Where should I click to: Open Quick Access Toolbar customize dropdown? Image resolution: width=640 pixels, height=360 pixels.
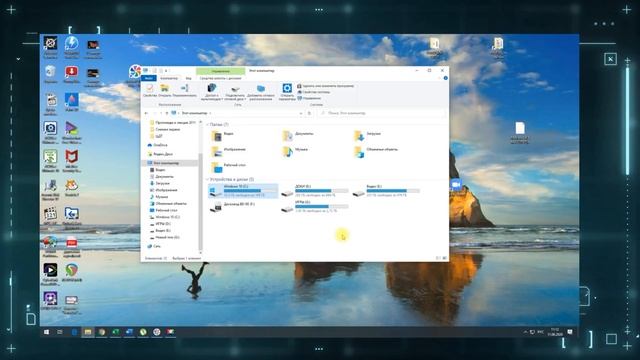pyautogui.click(x=166, y=71)
